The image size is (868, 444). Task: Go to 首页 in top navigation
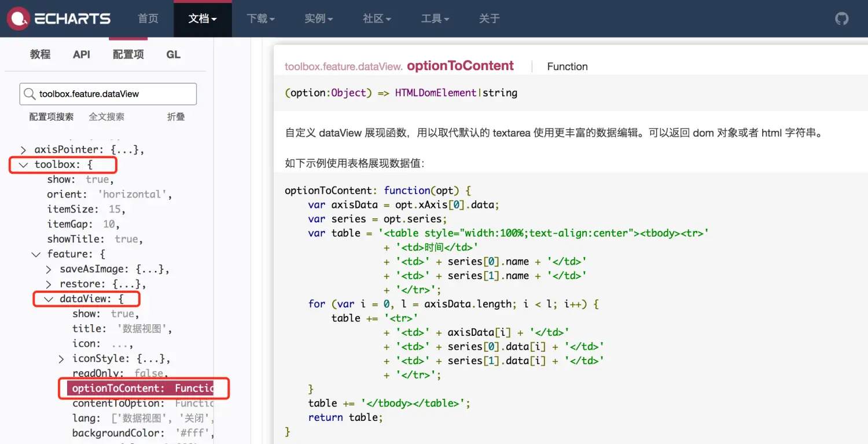148,19
